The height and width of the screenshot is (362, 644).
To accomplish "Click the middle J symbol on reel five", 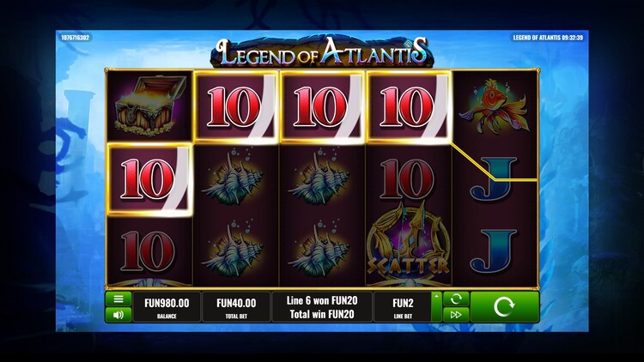I will tap(493, 180).
